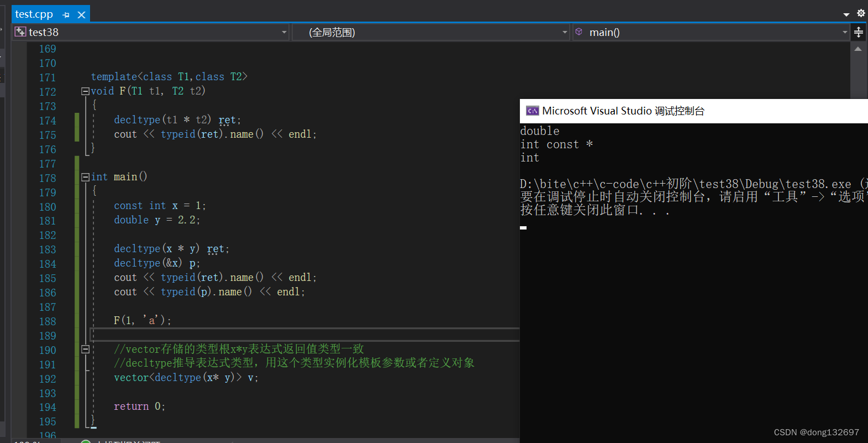Open the editor settings gear icon
Screen dimensions: 868x443
point(861,13)
